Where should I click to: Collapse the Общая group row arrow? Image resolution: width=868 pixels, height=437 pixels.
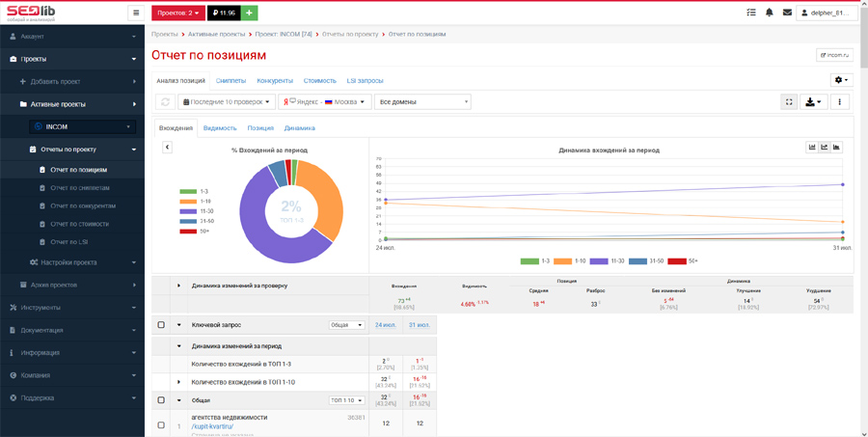(178, 400)
